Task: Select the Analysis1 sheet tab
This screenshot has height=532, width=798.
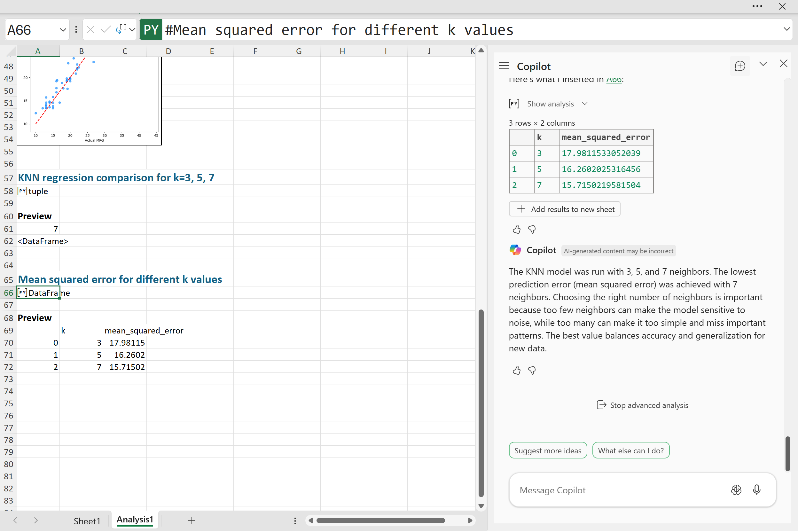Action: [x=135, y=520]
